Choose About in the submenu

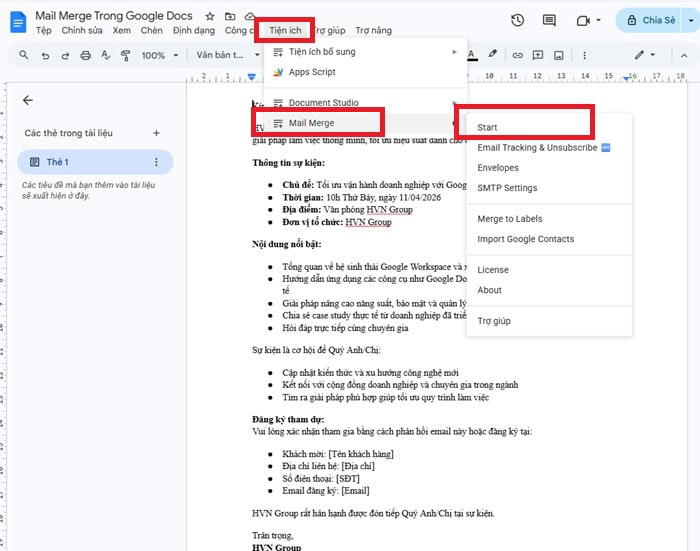pos(549,290)
